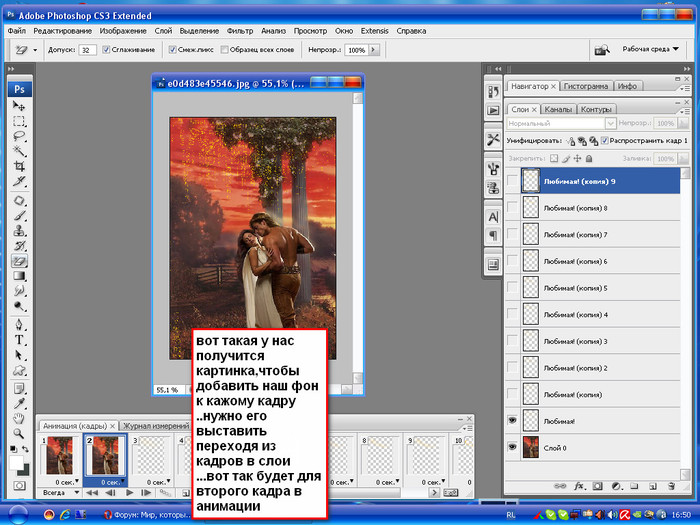
Task: Open the Actions panel icon in dock
Action: [493, 110]
